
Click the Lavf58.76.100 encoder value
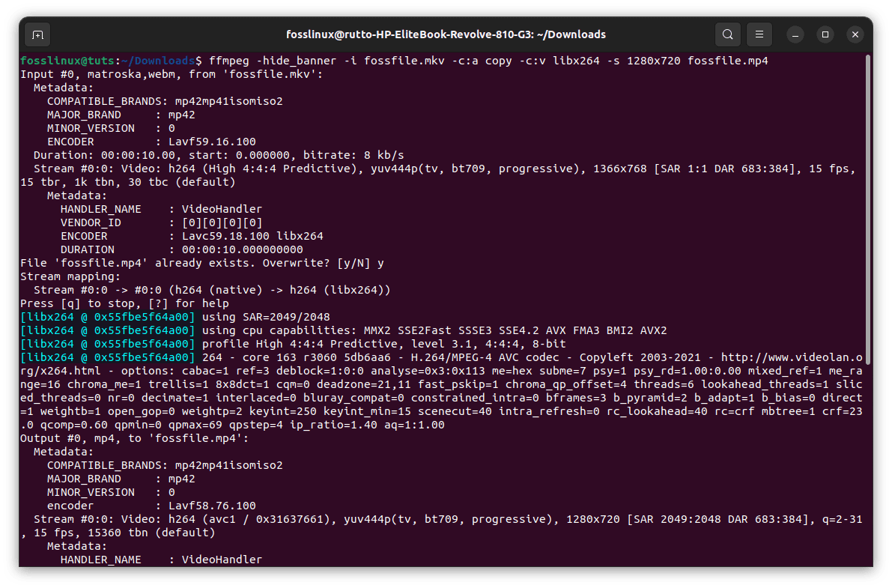click(x=212, y=506)
